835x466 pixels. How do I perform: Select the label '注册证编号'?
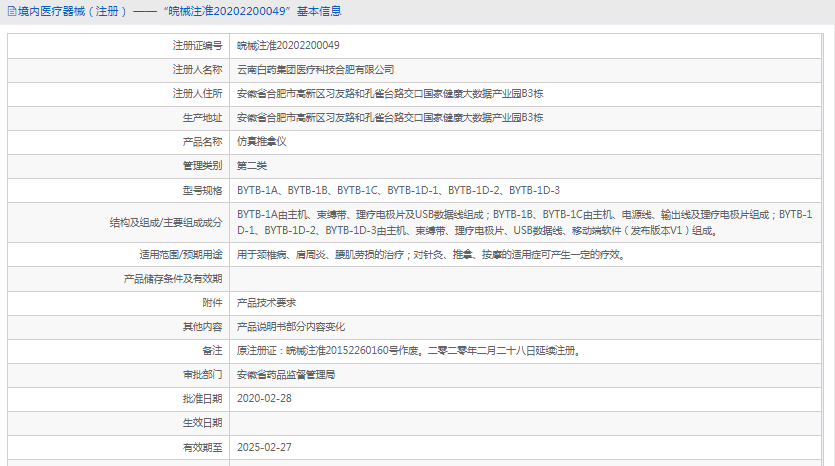197,46
